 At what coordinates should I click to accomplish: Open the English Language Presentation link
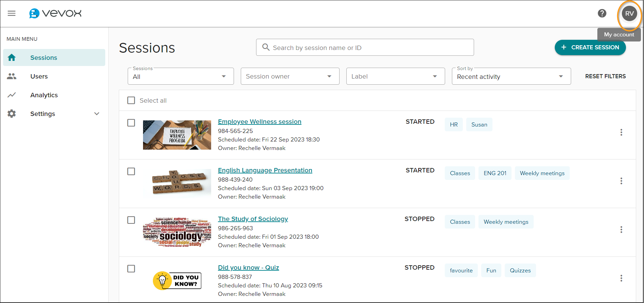pos(265,170)
